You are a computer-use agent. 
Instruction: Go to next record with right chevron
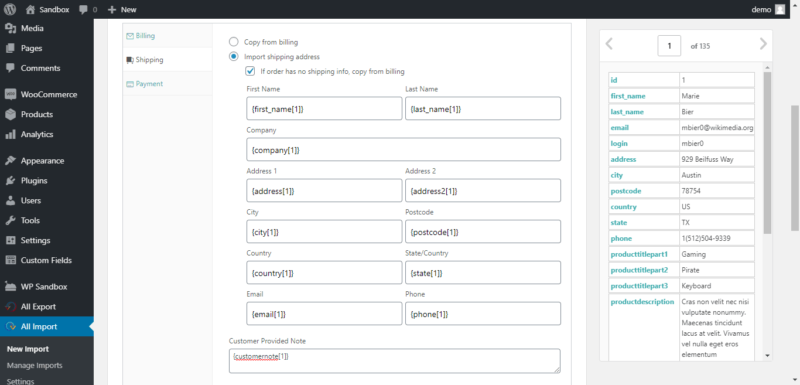click(763, 44)
